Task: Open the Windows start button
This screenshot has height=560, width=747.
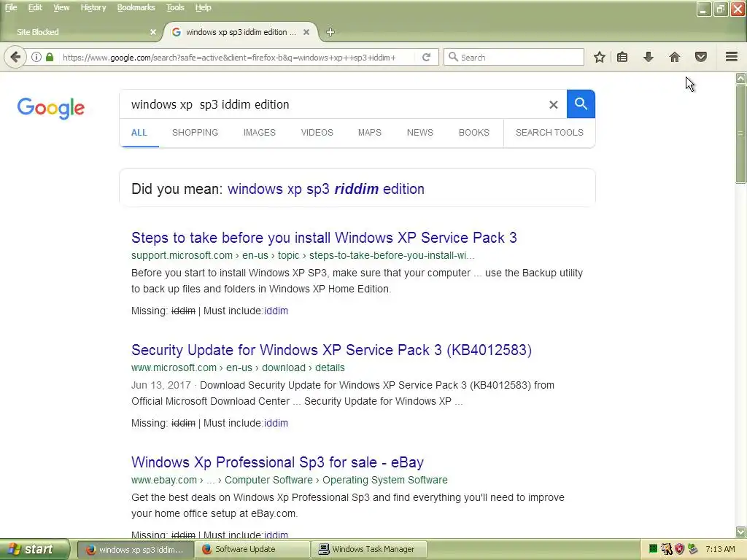Action: coord(35,549)
